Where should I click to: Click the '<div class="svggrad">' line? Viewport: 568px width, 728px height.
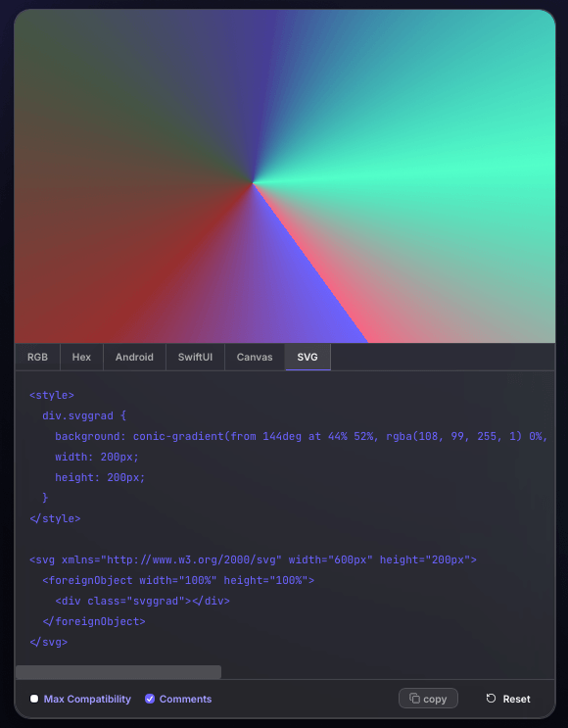click(142, 601)
